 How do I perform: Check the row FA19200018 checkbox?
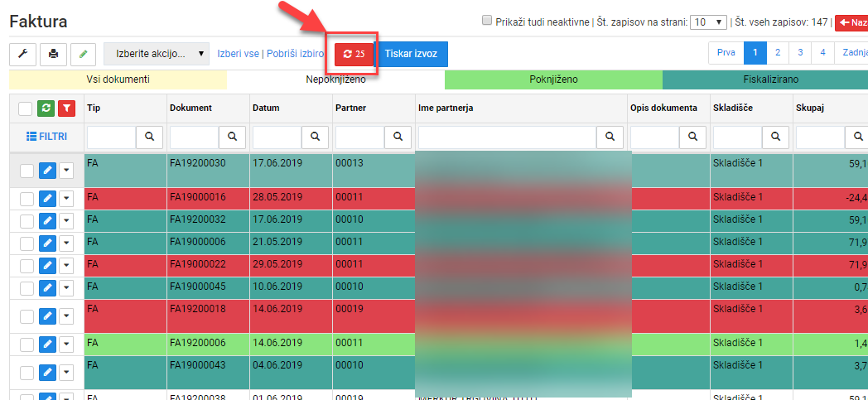coord(27,316)
